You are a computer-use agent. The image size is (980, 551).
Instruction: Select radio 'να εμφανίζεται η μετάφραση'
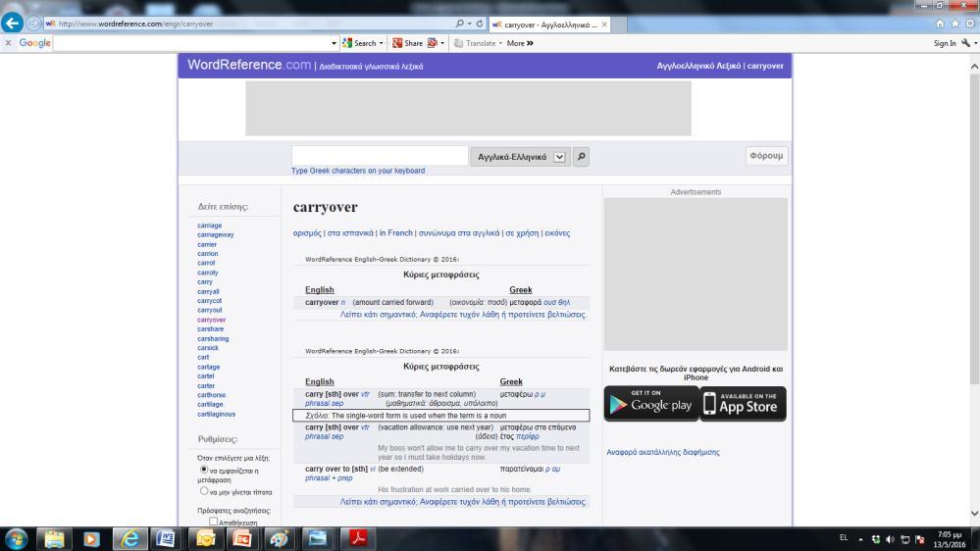pos(204,470)
